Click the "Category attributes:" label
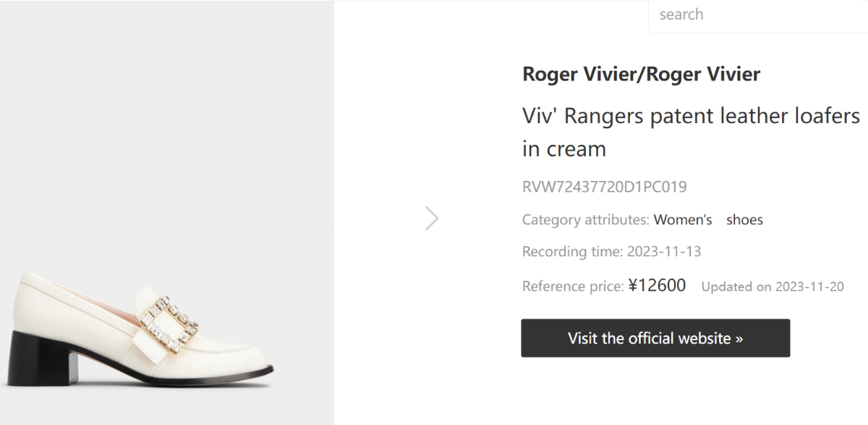Image resolution: width=868 pixels, height=425 pixels. (x=586, y=219)
